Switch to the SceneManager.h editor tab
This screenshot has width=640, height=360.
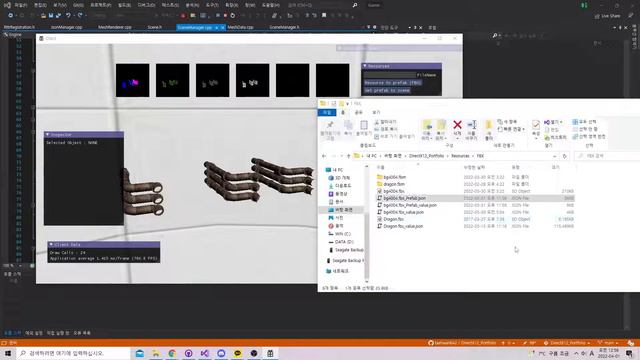coord(284,27)
